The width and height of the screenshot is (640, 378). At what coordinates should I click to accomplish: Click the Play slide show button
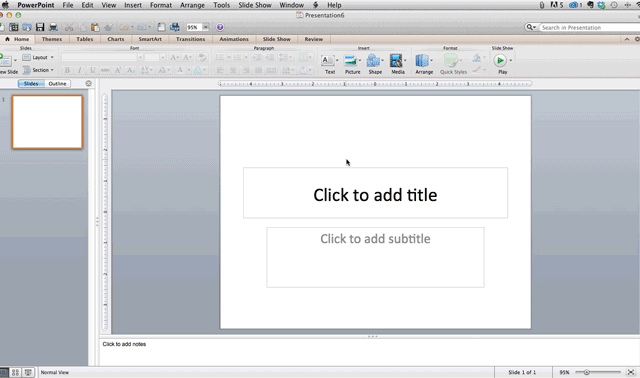[x=500, y=61]
